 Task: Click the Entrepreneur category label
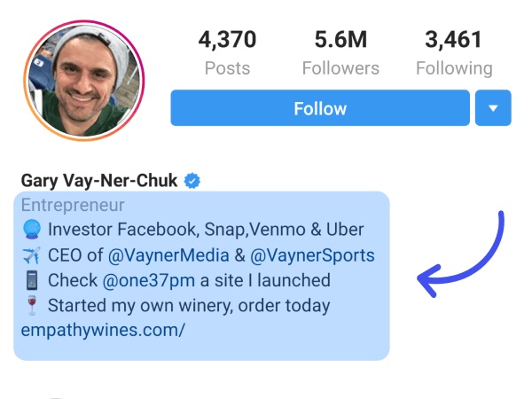(x=73, y=206)
